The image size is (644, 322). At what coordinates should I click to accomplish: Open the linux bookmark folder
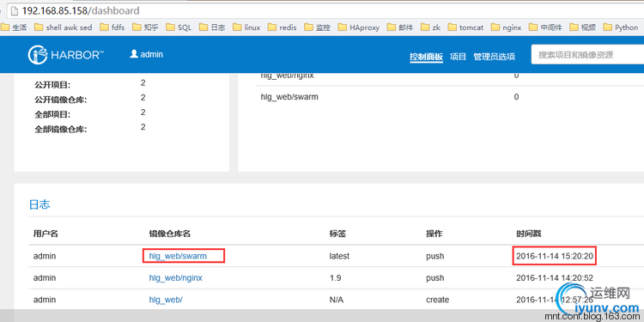(246, 27)
